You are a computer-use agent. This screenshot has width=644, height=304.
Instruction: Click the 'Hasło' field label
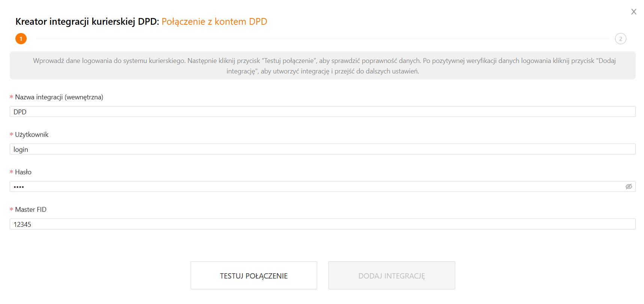point(23,172)
